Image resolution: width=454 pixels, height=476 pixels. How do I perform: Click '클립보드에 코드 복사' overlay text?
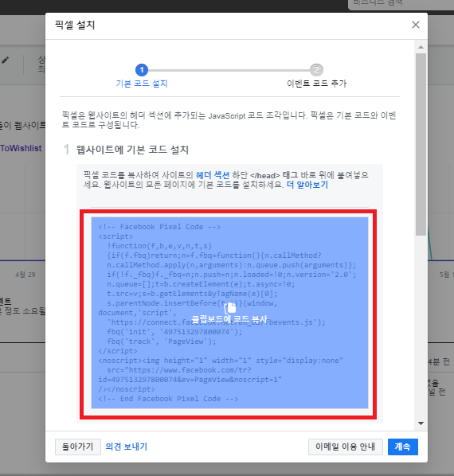229,319
